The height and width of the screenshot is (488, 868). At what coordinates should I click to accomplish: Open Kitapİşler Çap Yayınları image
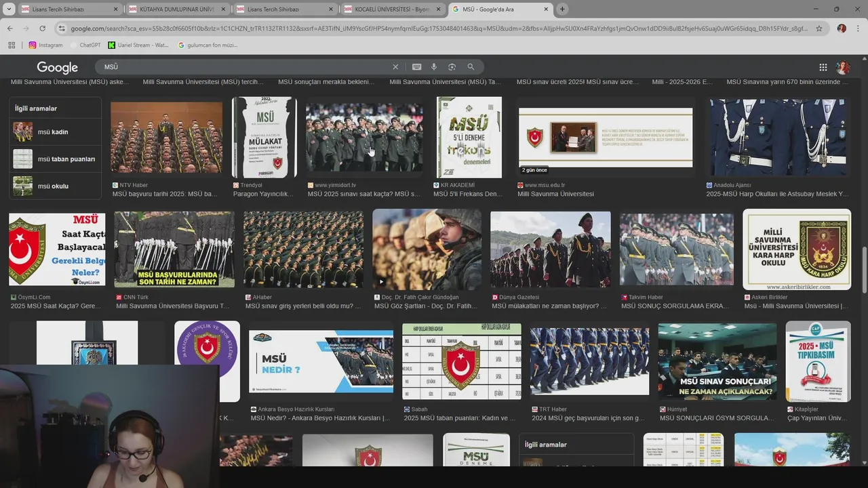(818, 361)
